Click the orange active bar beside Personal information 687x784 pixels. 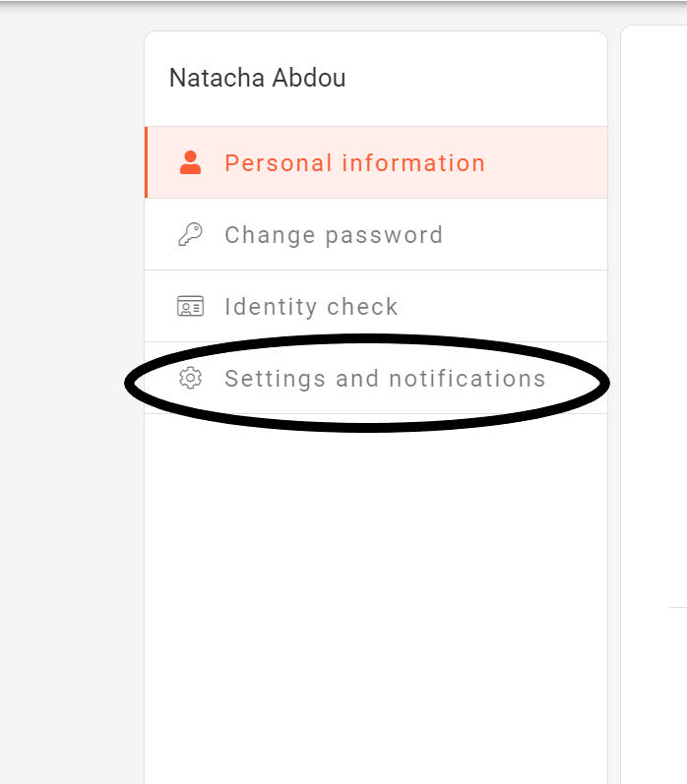click(146, 163)
